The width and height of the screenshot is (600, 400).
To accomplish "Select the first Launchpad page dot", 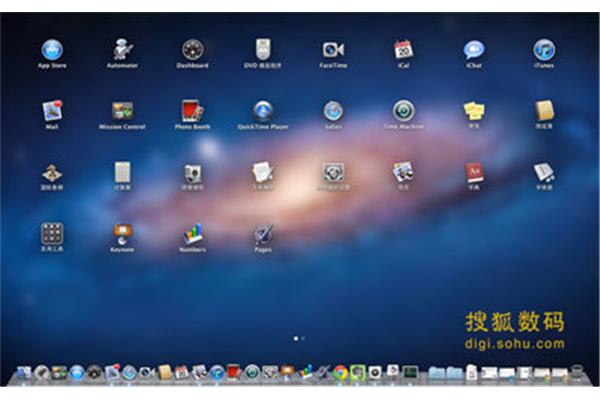I will coord(296,338).
